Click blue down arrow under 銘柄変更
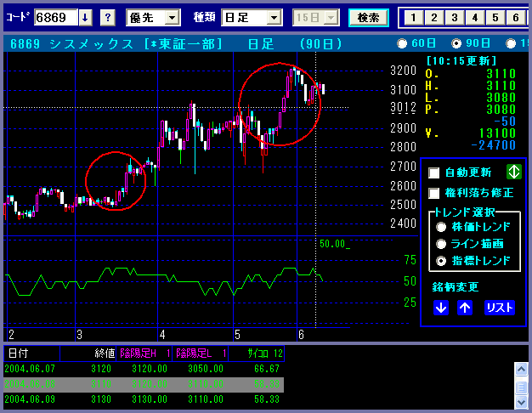 coord(440,308)
